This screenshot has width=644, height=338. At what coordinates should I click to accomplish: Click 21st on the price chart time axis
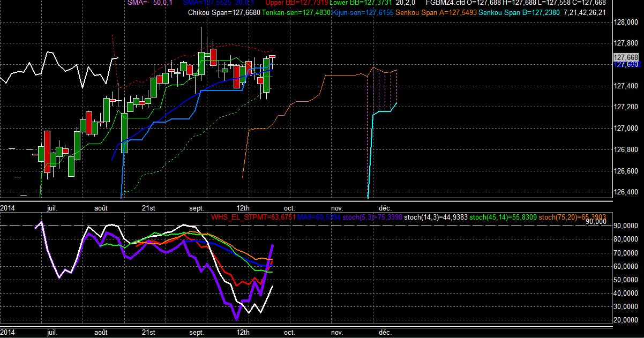click(x=148, y=207)
